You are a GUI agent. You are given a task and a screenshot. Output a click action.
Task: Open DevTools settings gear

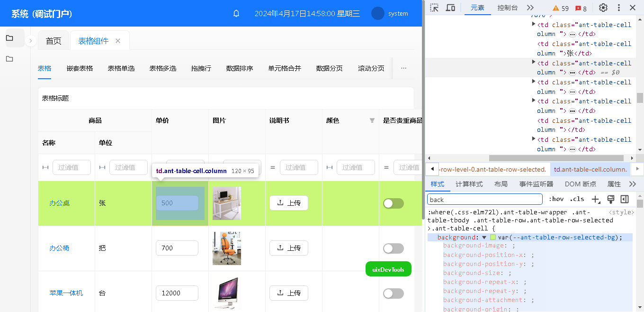603,8
